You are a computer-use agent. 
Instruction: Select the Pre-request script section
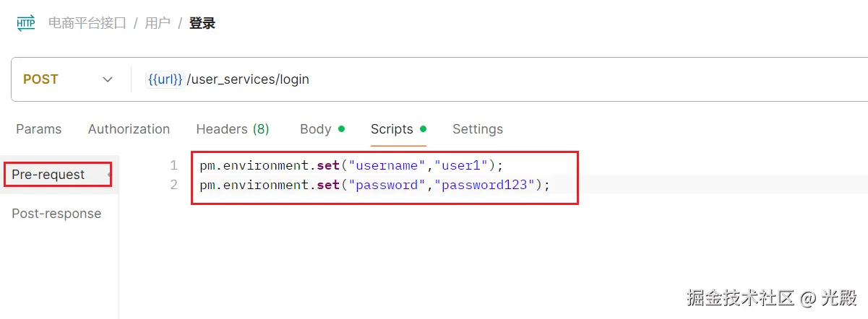tap(48, 175)
